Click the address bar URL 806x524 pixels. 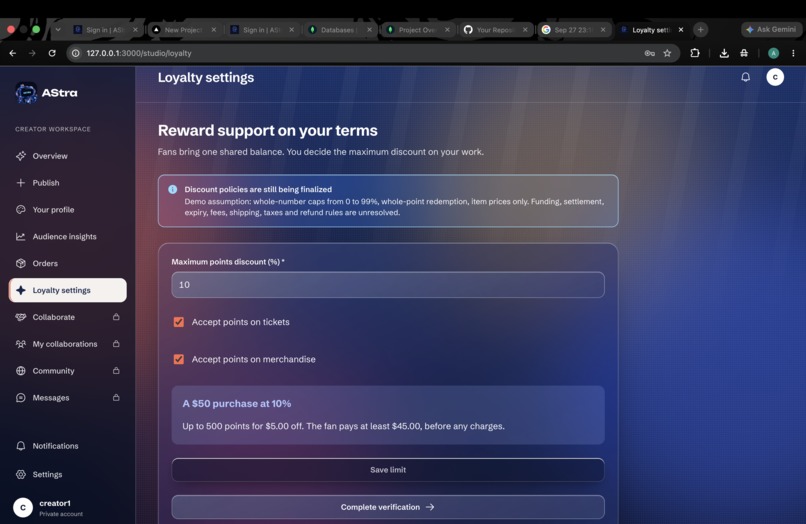[x=139, y=53]
